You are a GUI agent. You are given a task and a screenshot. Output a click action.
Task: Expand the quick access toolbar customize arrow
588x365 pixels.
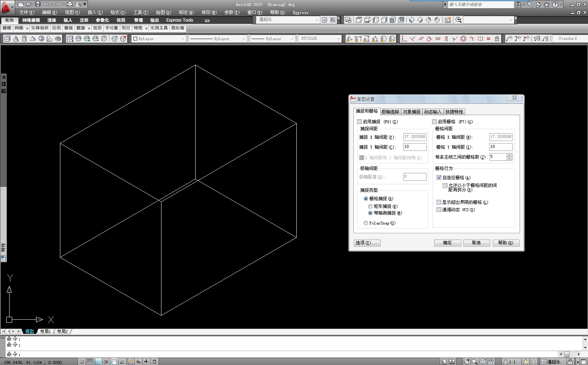pos(85,4)
